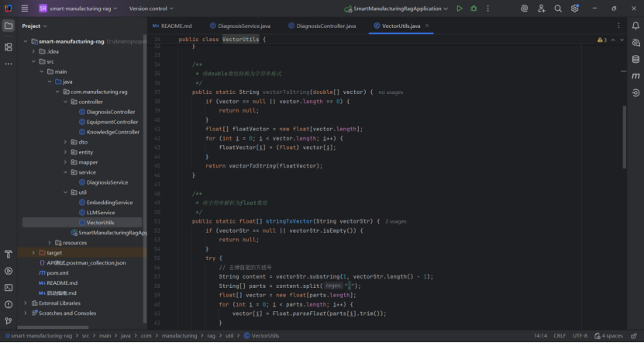Open Search Everywhere magnifier
Image resolution: width=644 pixels, height=343 pixels.
coord(558,9)
